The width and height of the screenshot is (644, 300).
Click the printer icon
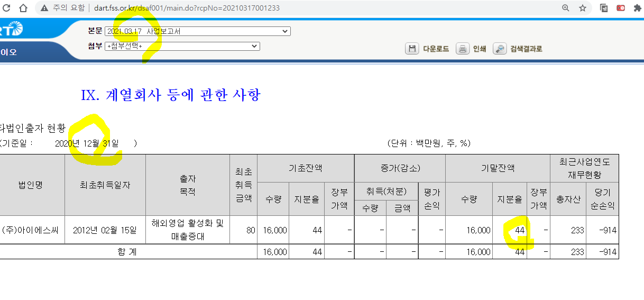pos(463,49)
